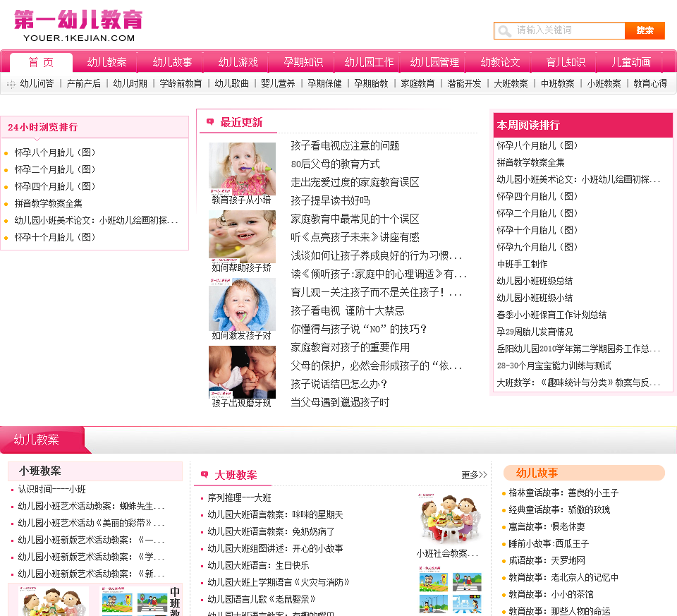Click the 大班教案 section bubble icon
The image size is (677, 616).
pos(205,475)
